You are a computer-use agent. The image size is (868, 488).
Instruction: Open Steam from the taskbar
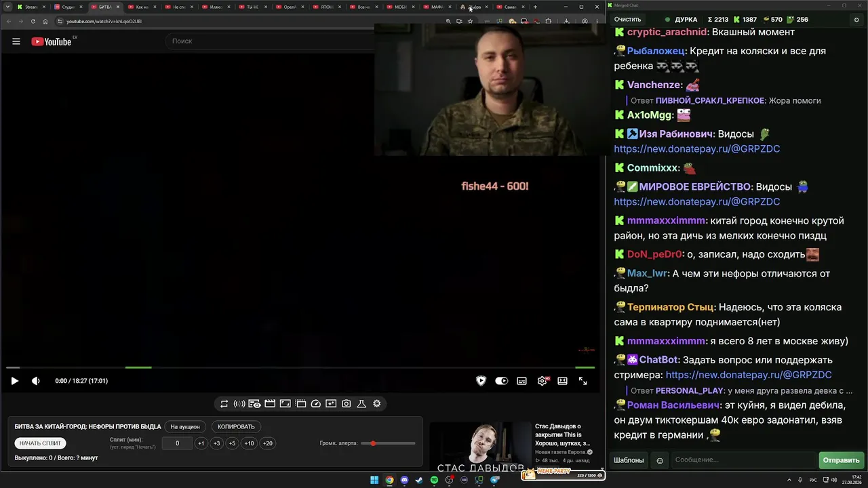(419, 480)
